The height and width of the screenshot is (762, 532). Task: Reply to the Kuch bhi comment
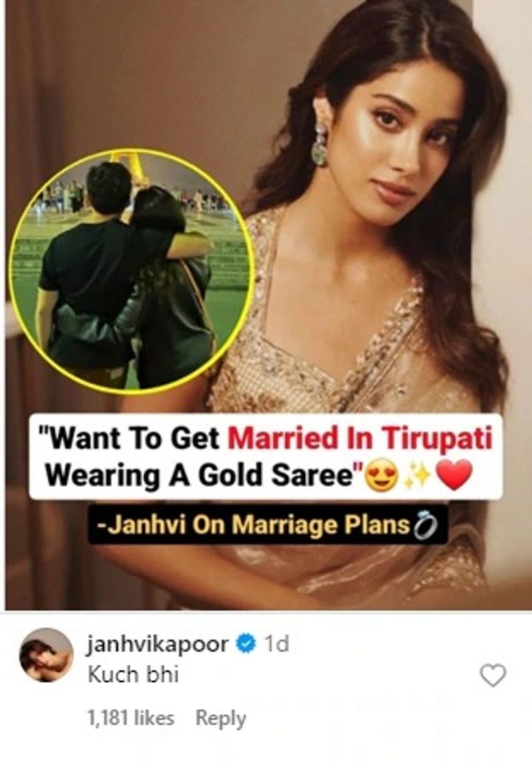[x=221, y=718]
